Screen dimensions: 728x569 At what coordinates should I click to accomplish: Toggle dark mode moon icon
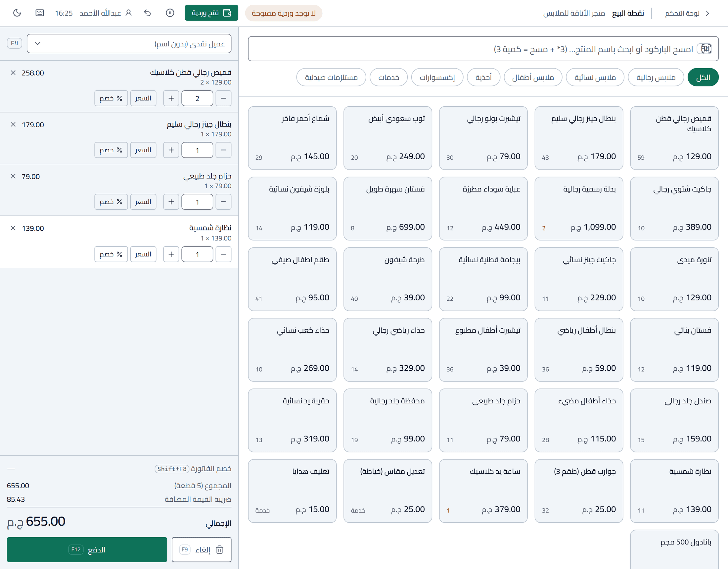[x=17, y=13]
